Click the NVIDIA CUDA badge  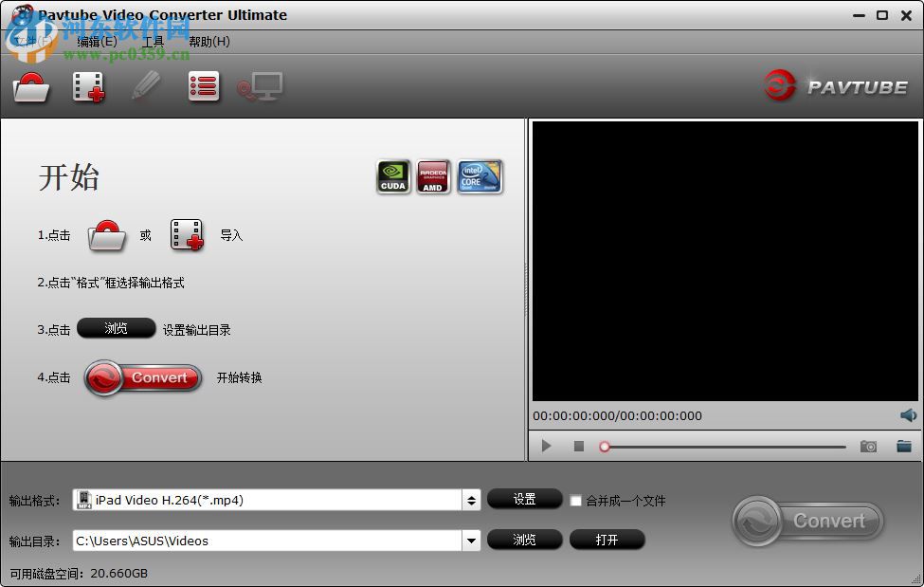click(x=393, y=176)
